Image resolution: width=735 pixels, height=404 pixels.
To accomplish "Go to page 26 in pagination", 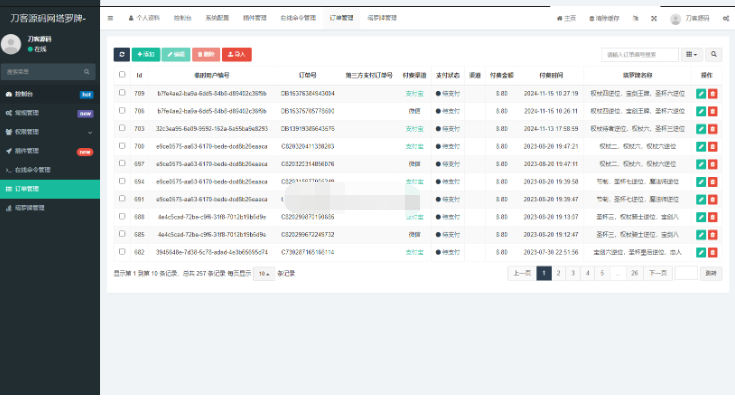I will (634, 273).
